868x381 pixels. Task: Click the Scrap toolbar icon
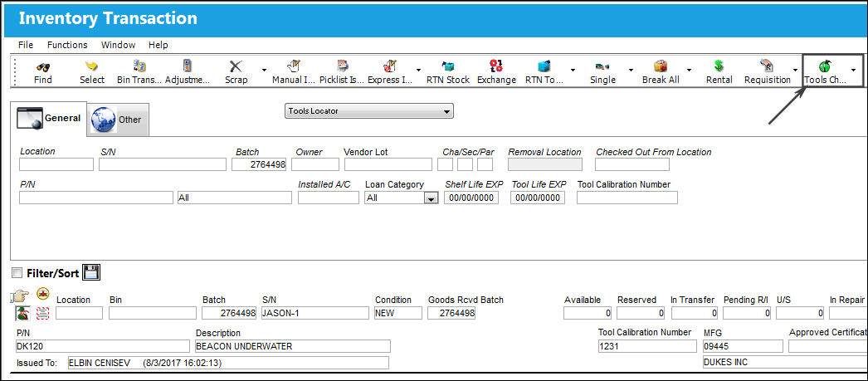(236, 66)
